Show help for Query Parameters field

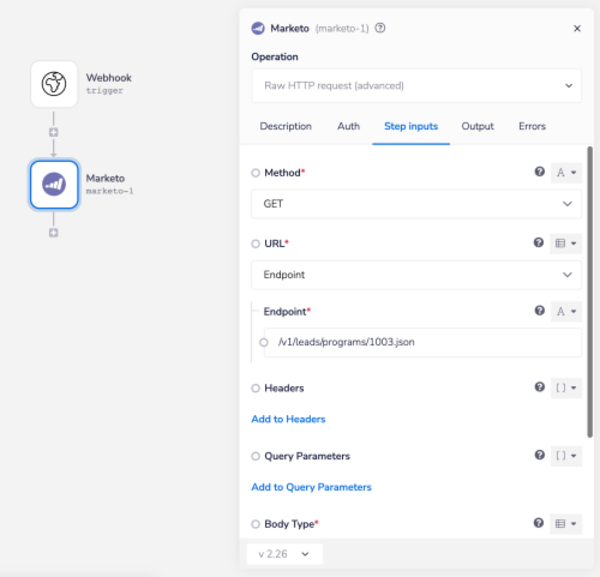pyautogui.click(x=540, y=455)
